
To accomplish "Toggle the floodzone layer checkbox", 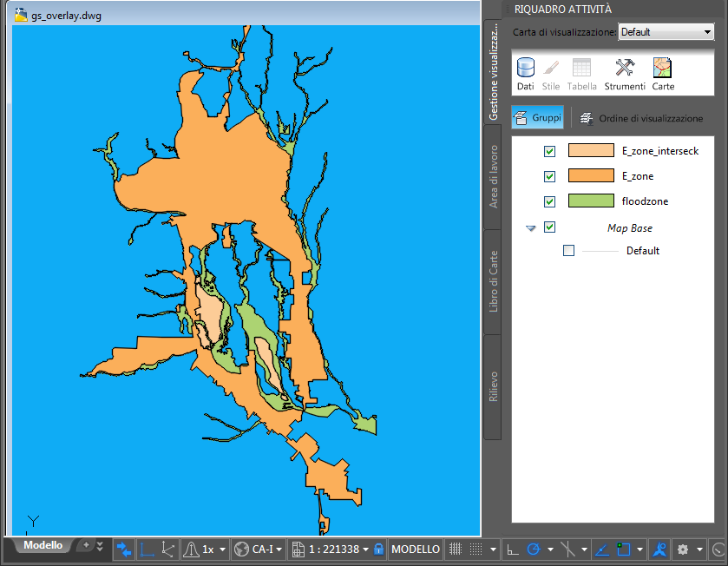I will (x=549, y=201).
